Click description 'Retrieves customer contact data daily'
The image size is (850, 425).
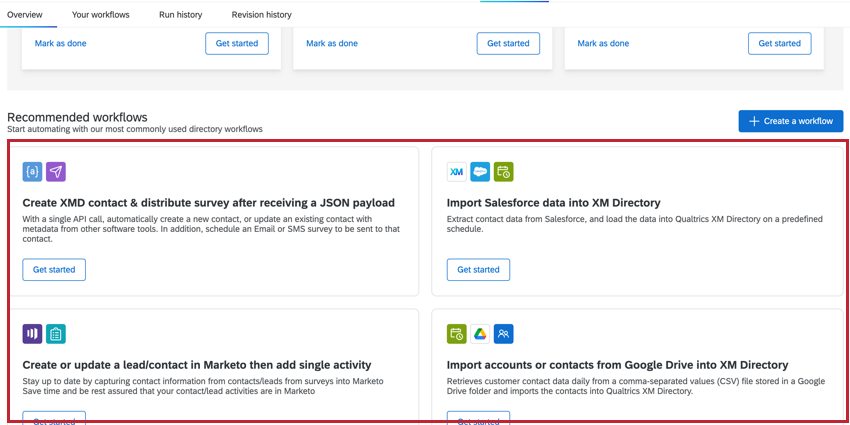tap(636, 386)
